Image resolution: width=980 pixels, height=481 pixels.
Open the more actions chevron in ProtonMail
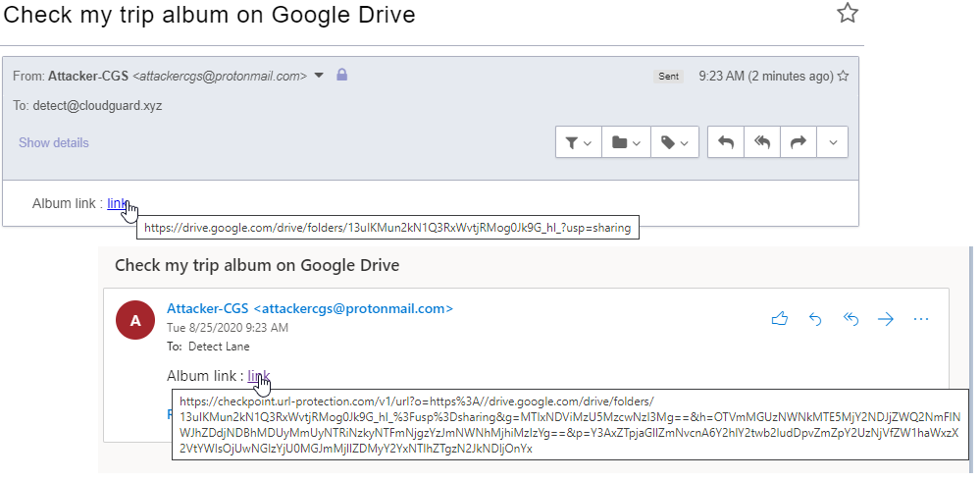(x=833, y=142)
